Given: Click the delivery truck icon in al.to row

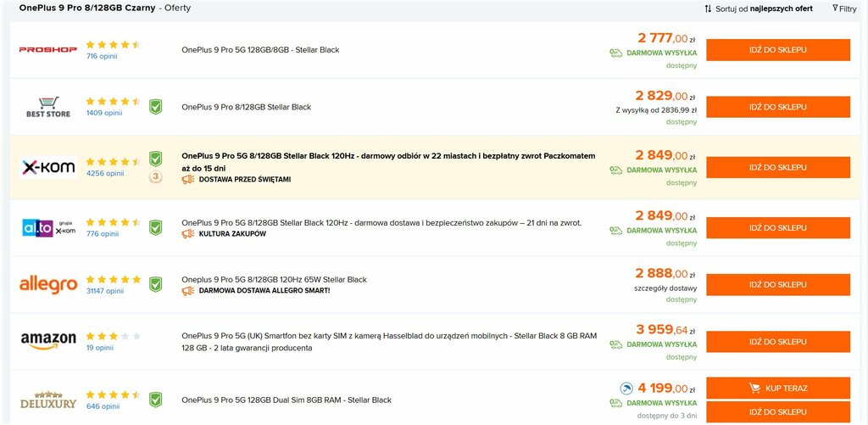Looking at the screenshot, I should coord(615,231).
